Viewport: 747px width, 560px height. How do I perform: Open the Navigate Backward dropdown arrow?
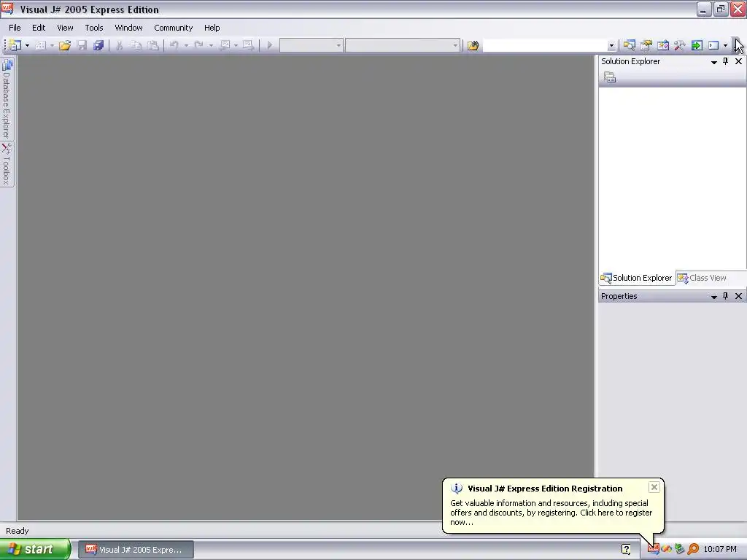[236, 46]
